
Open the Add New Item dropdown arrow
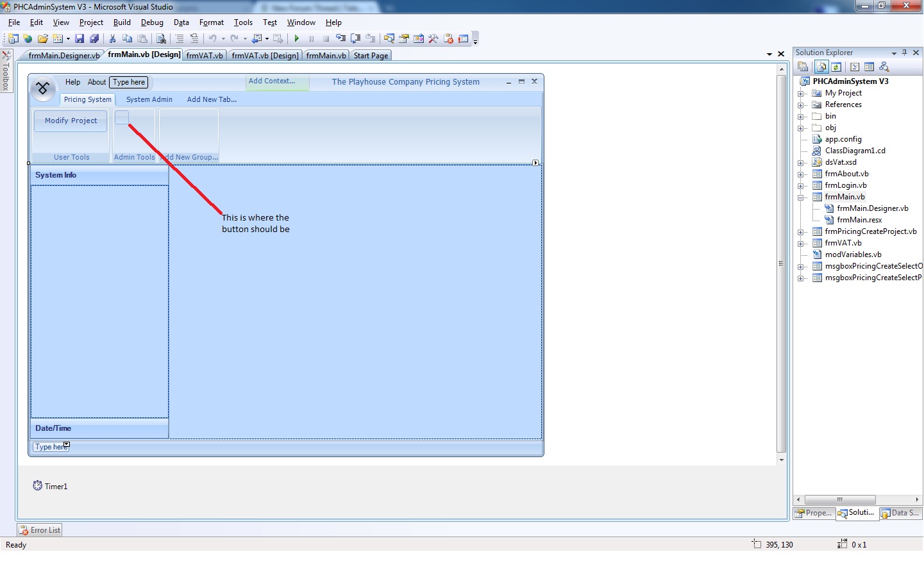68,39
